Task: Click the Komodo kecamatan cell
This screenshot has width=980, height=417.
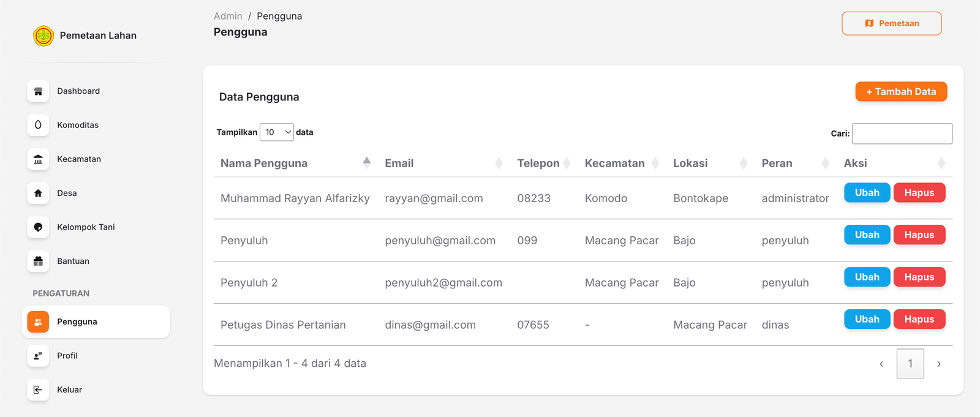Action: coord(606,198)
